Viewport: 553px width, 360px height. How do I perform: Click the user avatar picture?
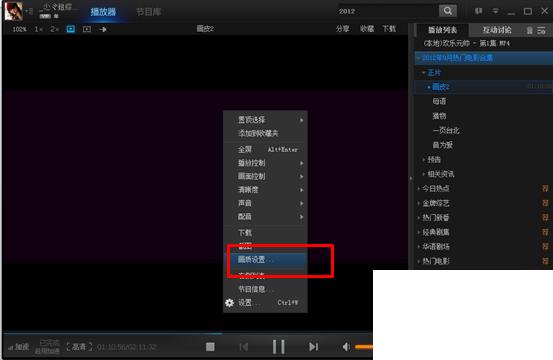[14, 11]
